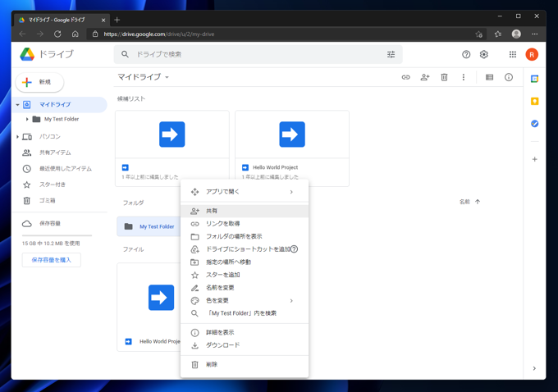Screen dimensions: 558x392
Task: Open Google apps grid launcher
Action: tap(512, 54)
